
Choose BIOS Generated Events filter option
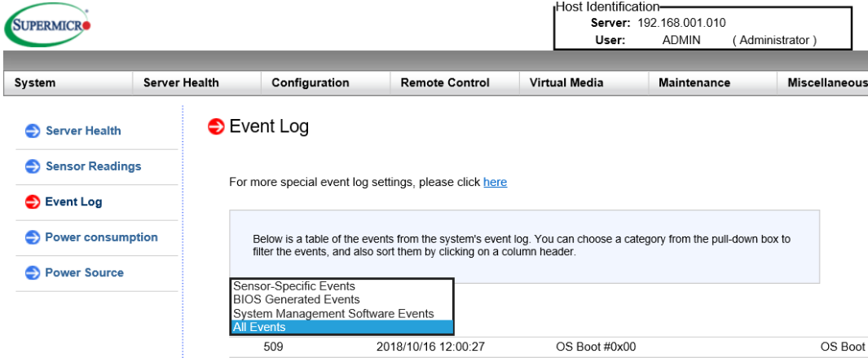click(x=296, y=299)
